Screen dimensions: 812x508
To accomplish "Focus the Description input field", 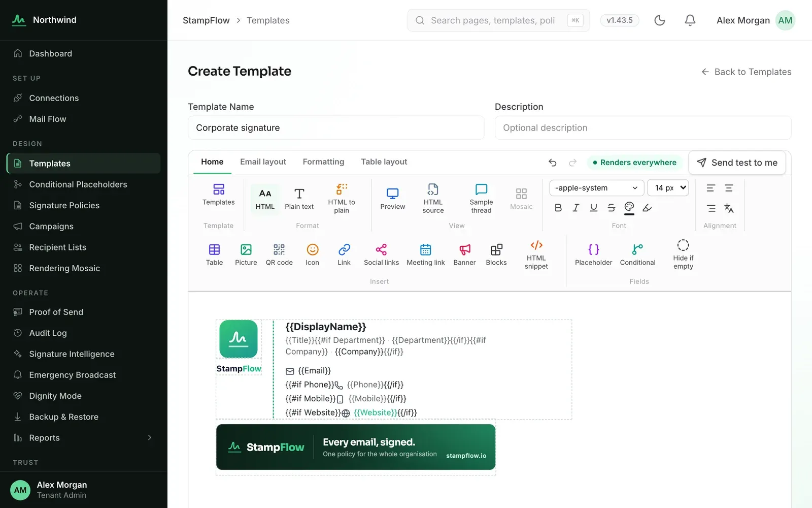I will click(643, 128).
